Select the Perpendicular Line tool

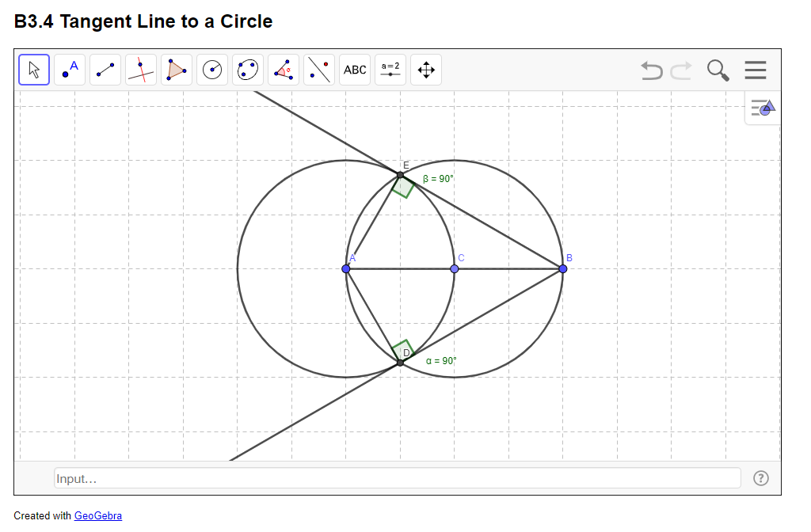pyautogui.click(x=141, y=70)
